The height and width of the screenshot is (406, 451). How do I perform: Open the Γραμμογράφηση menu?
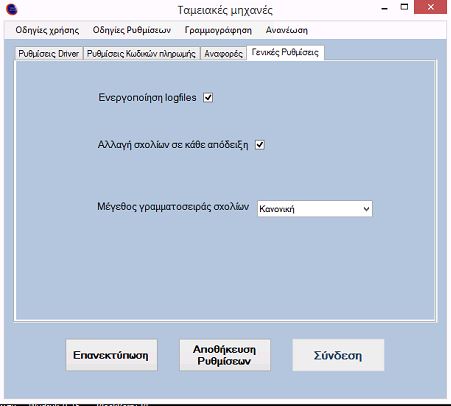coord(218,30)
